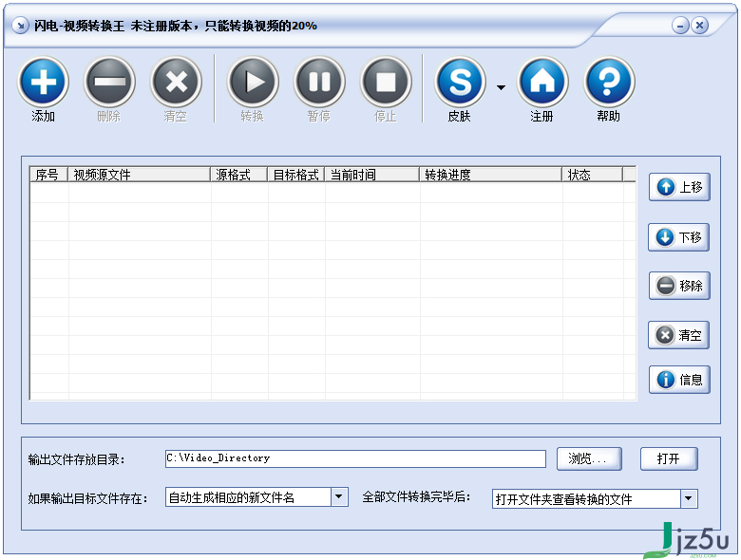
Task: Click the 浏览... browse button
Action: click(589, 458)
